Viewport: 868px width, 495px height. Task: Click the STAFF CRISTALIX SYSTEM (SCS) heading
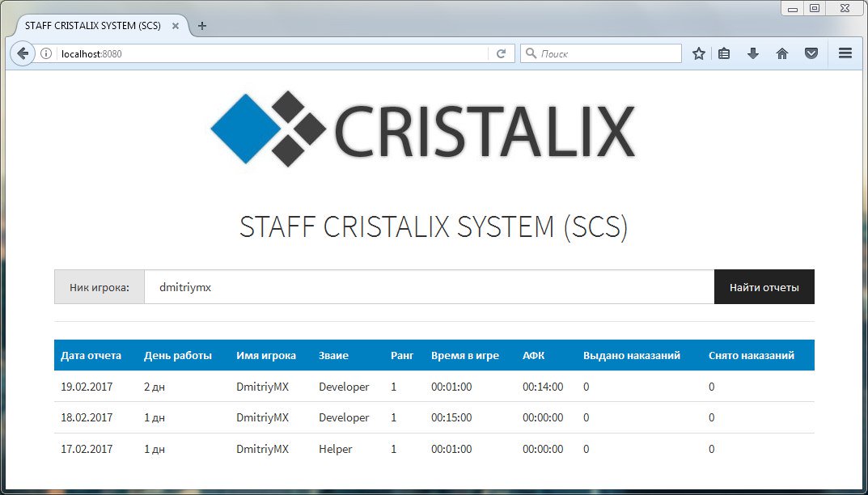[x=434, y=226]
